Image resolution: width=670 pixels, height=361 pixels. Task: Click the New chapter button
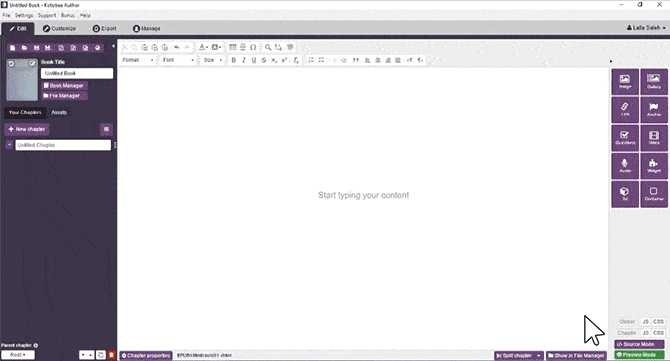click(x=26, y=129)
